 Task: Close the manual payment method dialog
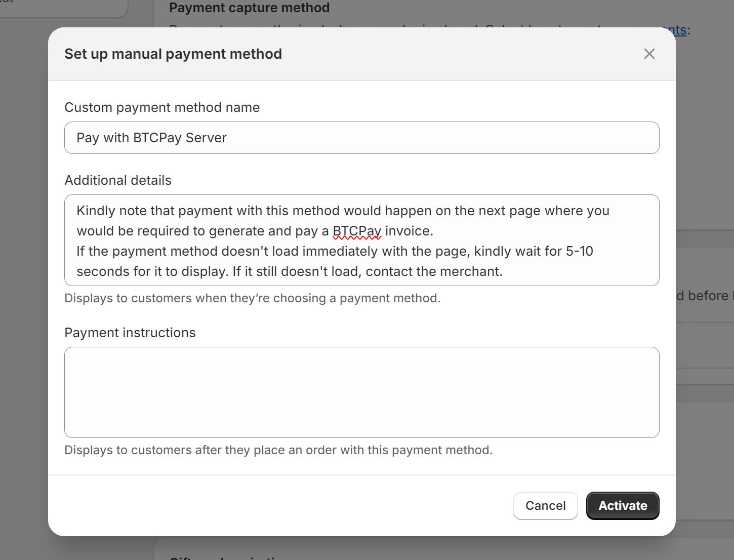click(x=649, y=53)
